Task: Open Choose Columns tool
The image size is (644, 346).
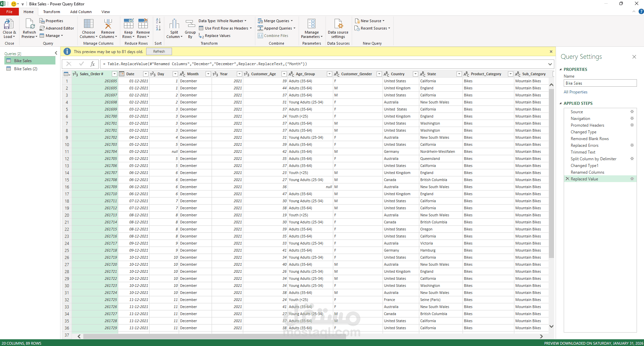Action: click(89, 28)
